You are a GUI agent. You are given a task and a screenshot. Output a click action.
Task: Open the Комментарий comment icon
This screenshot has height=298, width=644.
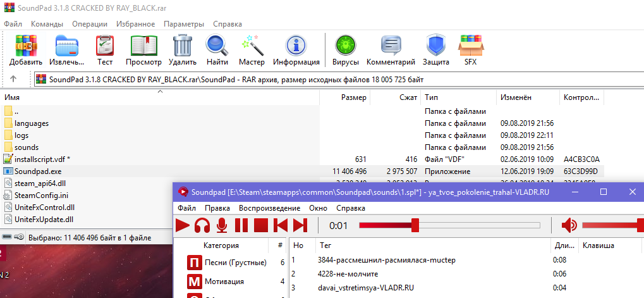pos(391,45)
